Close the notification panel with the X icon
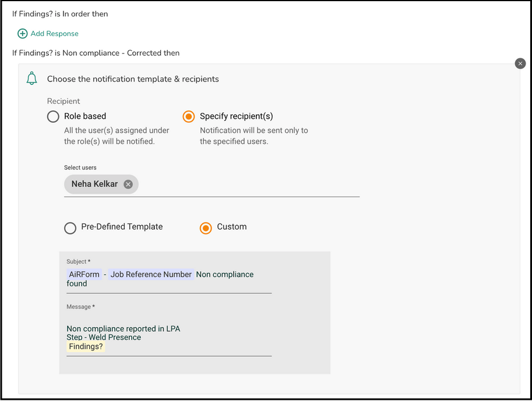The height and width of the screenshot is (401, 532). (520, 63)
